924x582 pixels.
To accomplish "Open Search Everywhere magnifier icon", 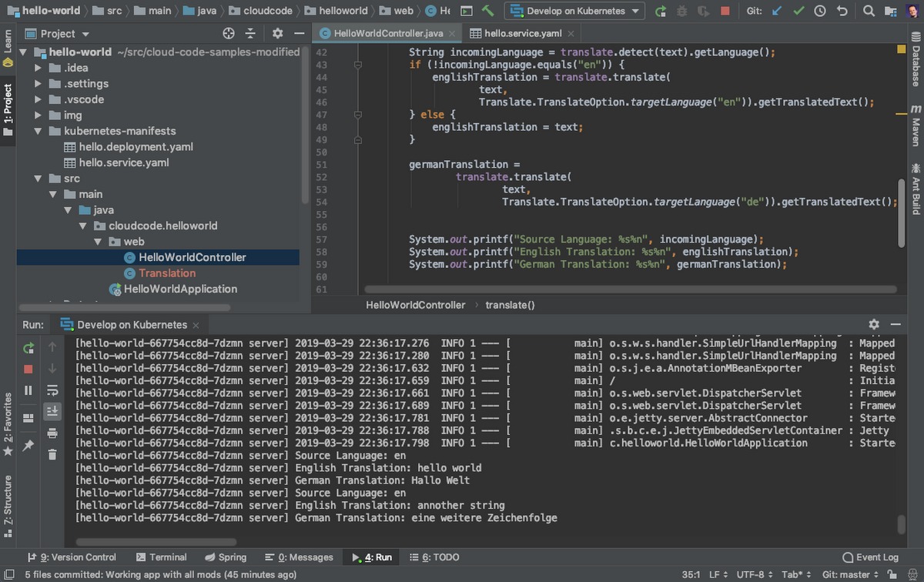I will [869, 12].
